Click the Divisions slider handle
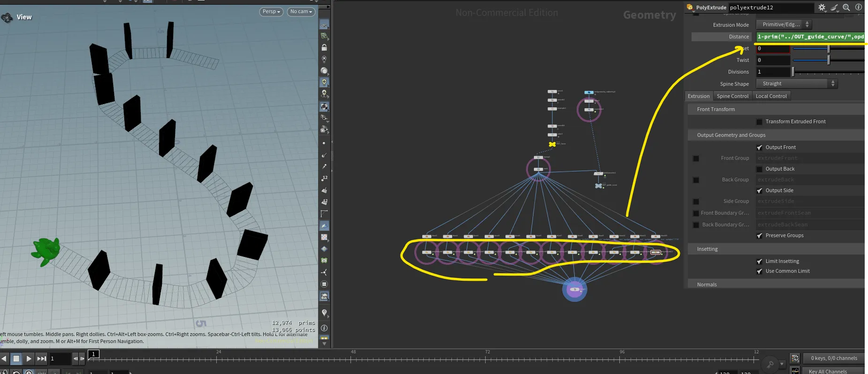868x374 pixels. tap(793, 72)
